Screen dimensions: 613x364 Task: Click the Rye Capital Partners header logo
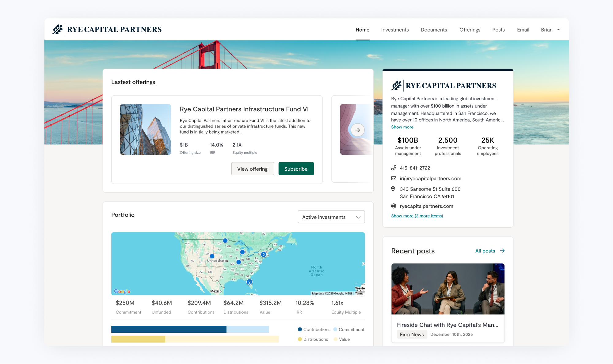pyautogui.click(x=107, y=29)
